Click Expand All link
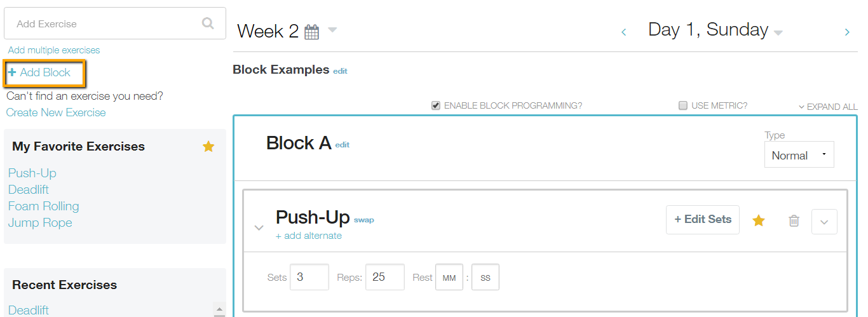The width and height of the screenshot is (868, 317). (828, 107)
